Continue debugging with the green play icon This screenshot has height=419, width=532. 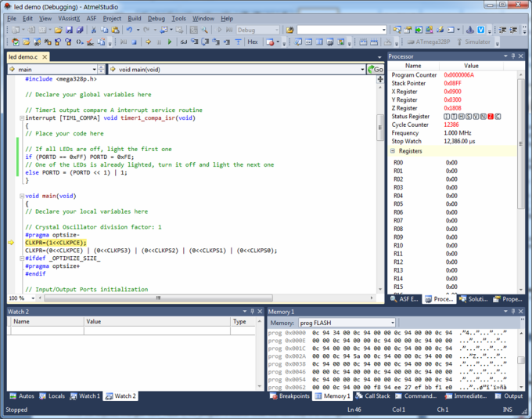(x=170, y=42)
